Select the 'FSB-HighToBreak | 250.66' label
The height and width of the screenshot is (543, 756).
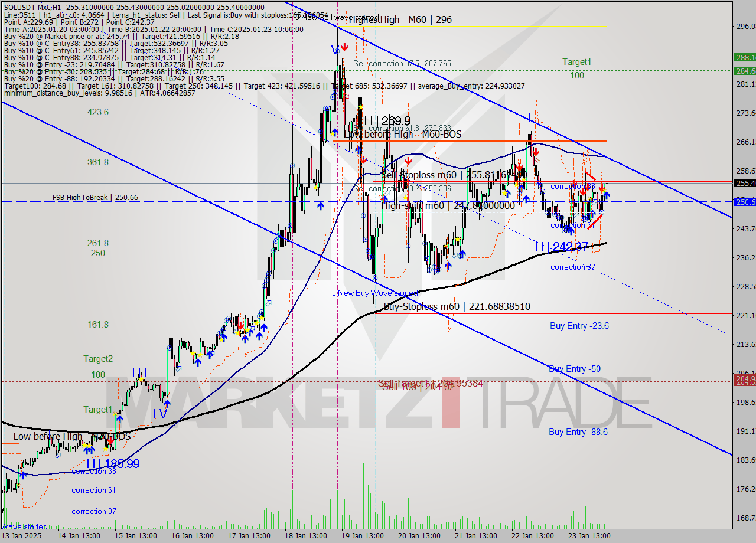95,197
